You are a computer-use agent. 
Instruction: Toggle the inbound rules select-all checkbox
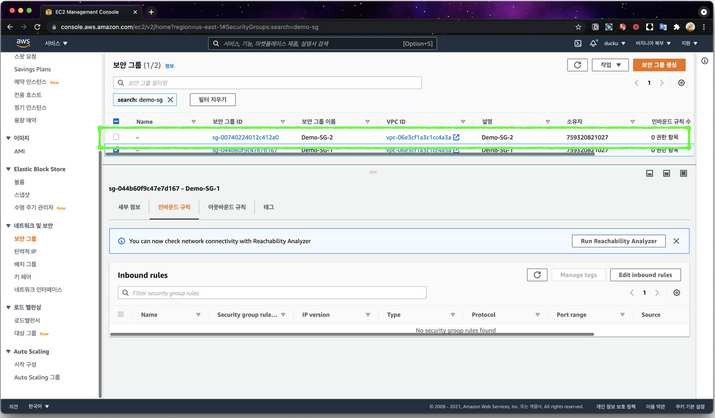click(121, 314)
